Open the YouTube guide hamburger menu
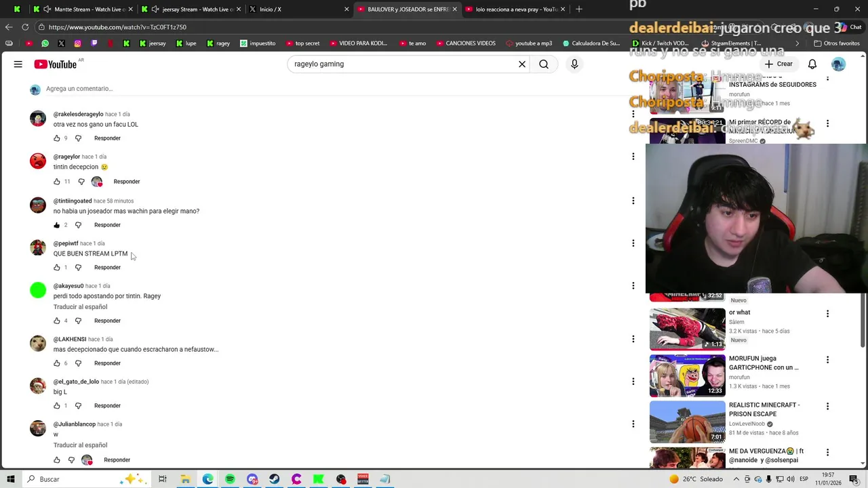Image resolution: width=868 pixels, height=488 pixels. (x=18, y=64)
